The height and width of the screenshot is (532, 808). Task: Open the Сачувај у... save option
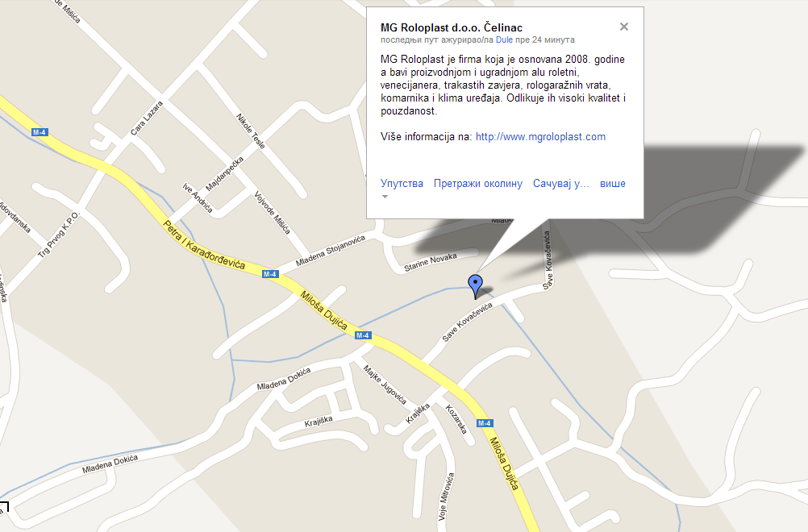coord(560,183)
